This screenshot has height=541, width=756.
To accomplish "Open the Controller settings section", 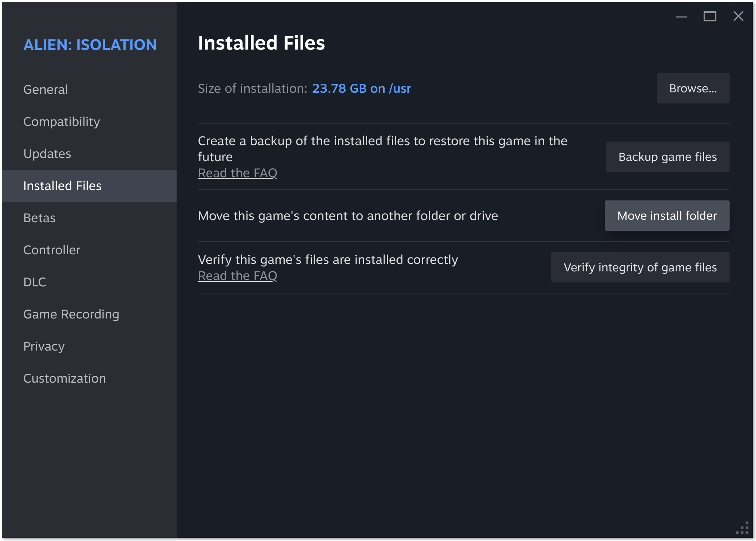I will click(52, 250).
